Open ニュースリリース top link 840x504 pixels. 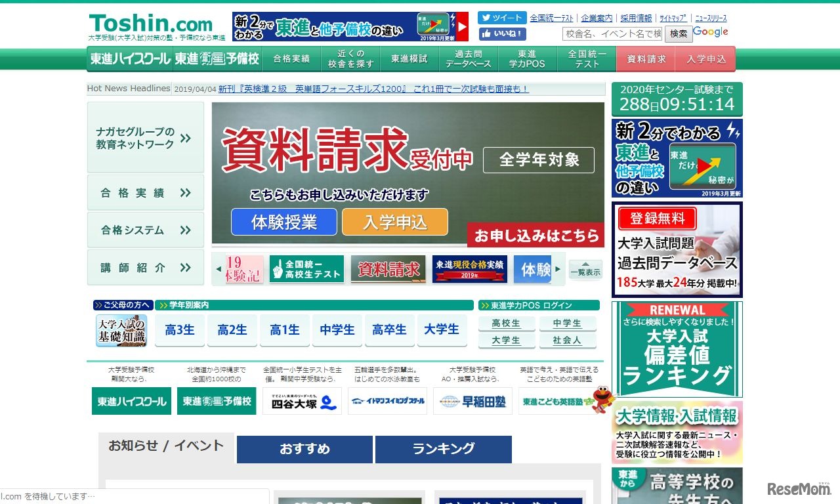711,18
